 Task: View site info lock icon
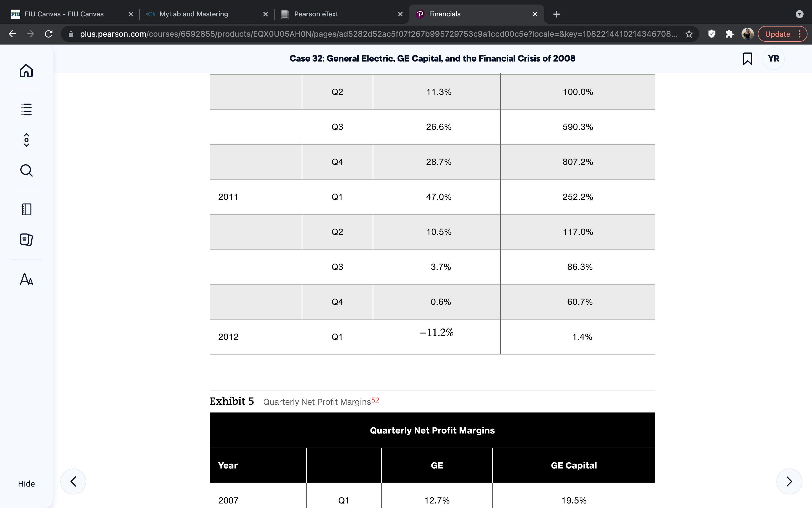point(71,34)
